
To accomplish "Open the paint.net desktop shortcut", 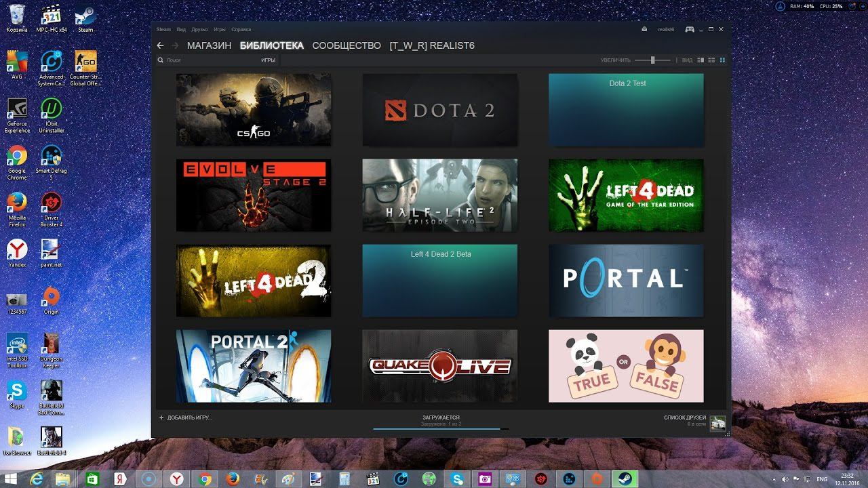I will (x=52, y=253).
